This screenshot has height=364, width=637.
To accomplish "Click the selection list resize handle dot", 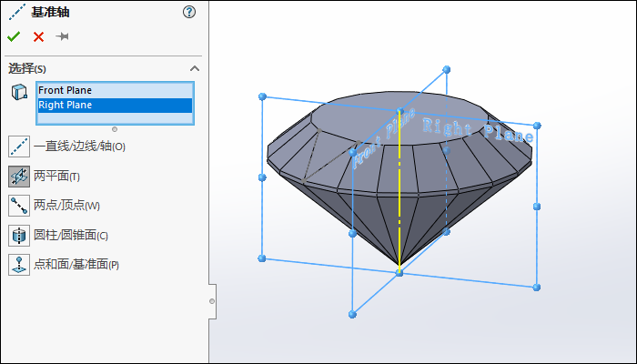I will [115, 129].
